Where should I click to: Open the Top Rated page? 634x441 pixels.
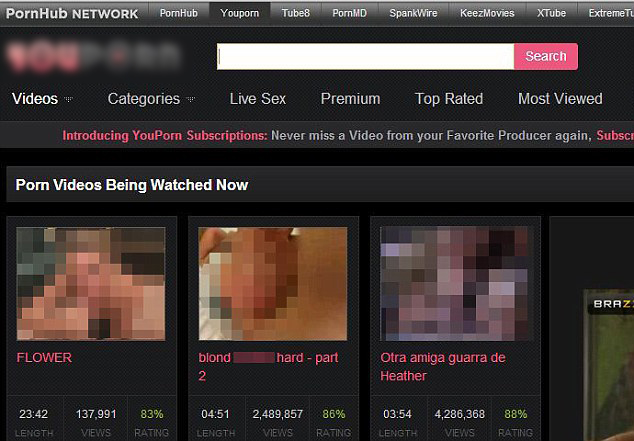(449, 99)
